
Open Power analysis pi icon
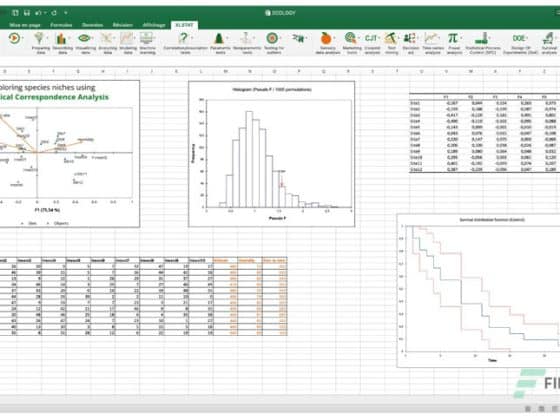(x=452, y=38)
